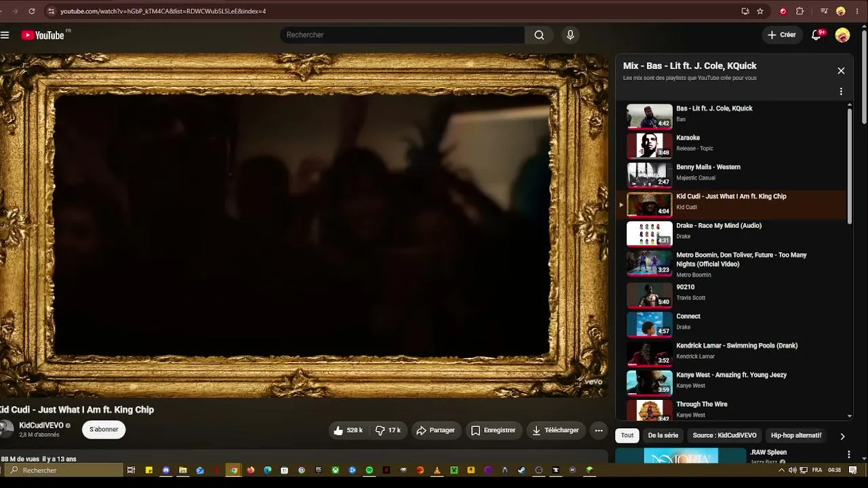Start voice search with the microphone
Screen dimensions: 868x488
(570, 35)
